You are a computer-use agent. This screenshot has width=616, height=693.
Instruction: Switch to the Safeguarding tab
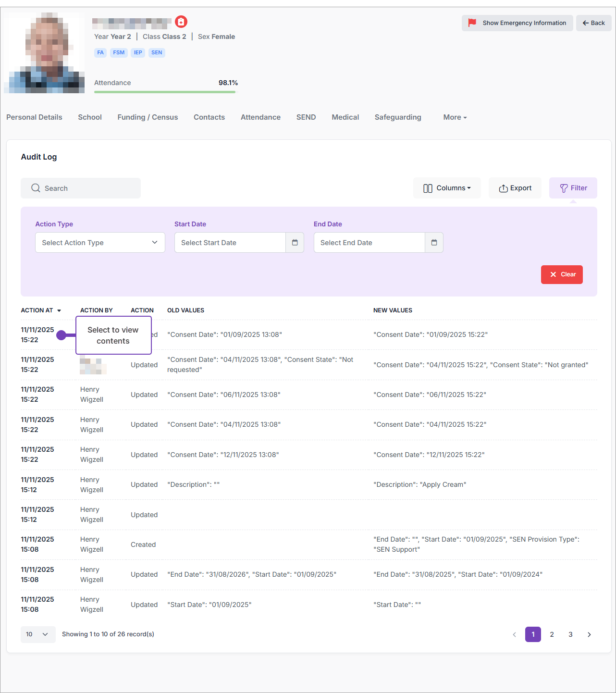[x=397, y=117]
